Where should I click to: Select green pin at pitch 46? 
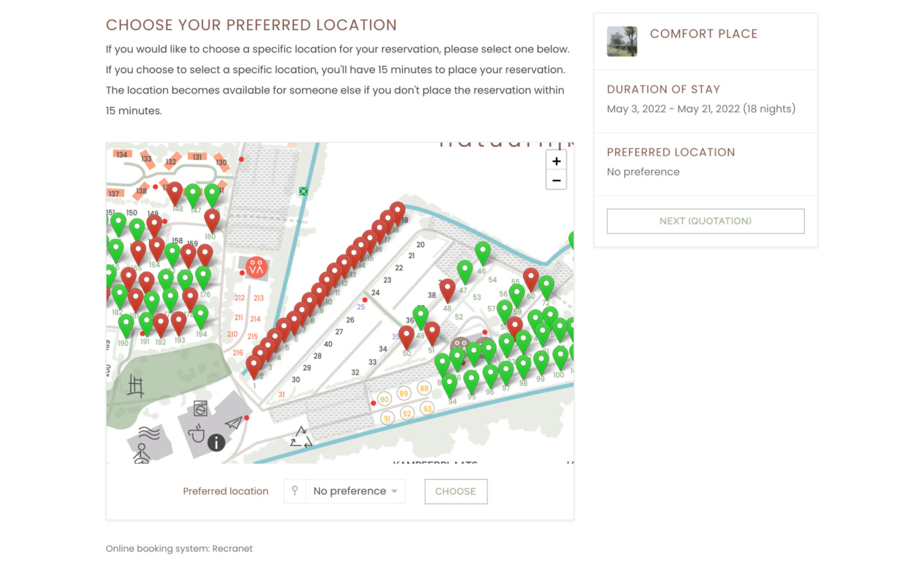pos(483,252)
